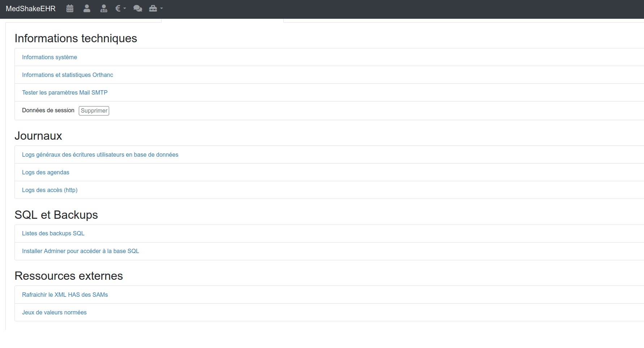Click the Supprimer session data button
Viewport: 644px width, 348px height.
94,110
